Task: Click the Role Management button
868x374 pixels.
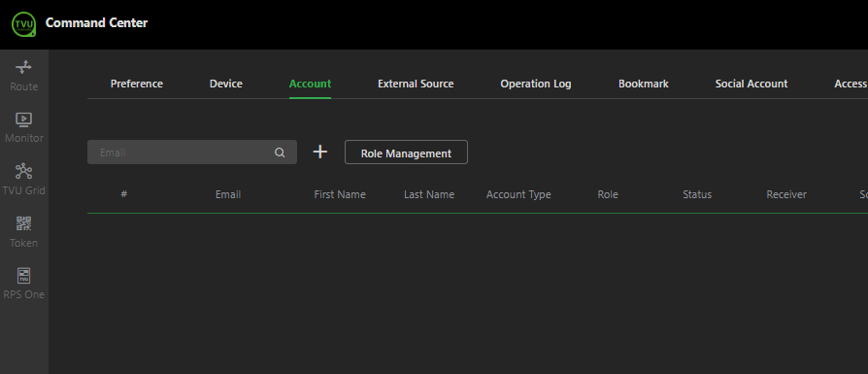Action: point(406,153)
